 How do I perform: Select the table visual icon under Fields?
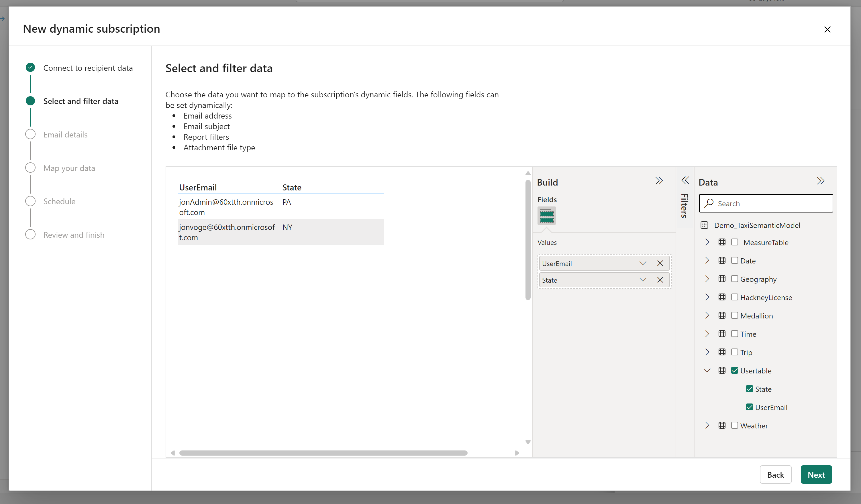546,216
